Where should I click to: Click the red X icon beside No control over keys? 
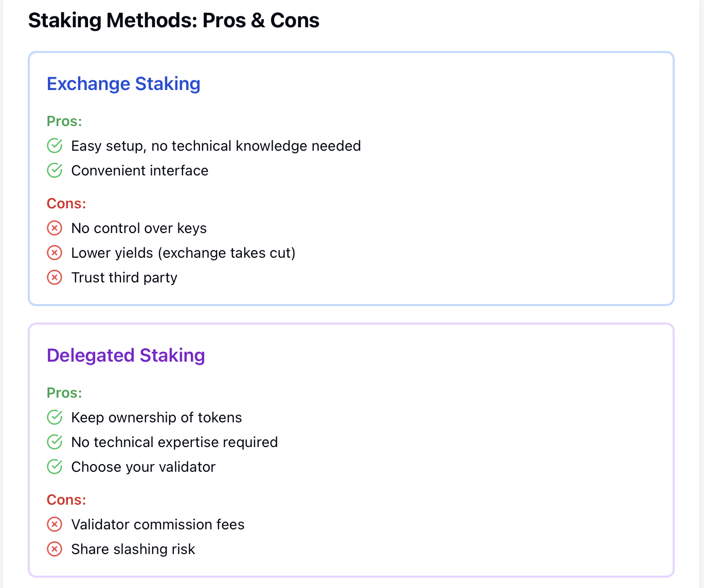tap(55, 228)
